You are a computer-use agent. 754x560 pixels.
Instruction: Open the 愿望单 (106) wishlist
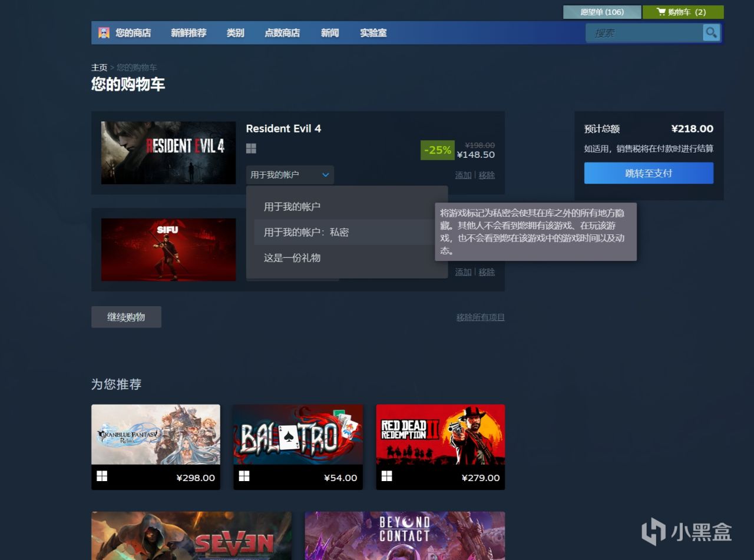(x=602, y=12)
